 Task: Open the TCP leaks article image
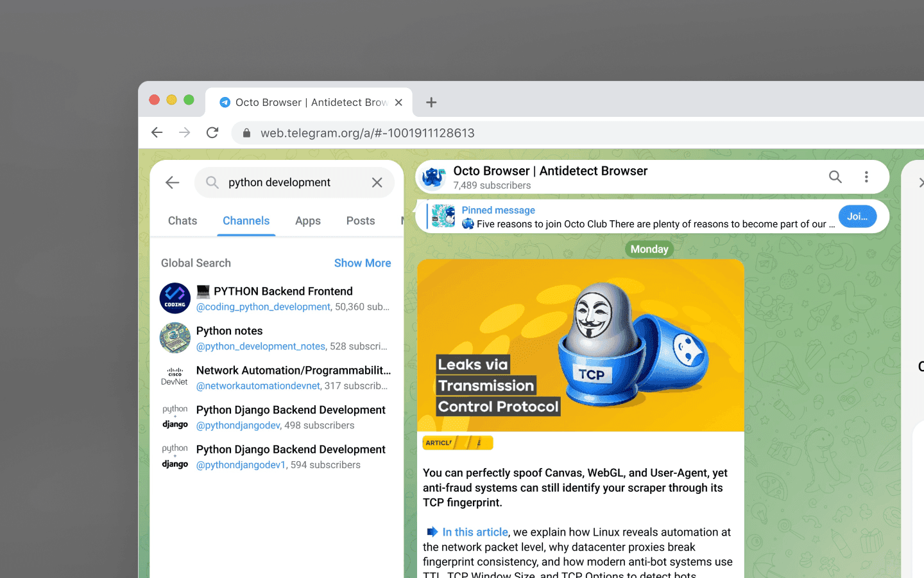pyautogui.click(x=581, y=345)
